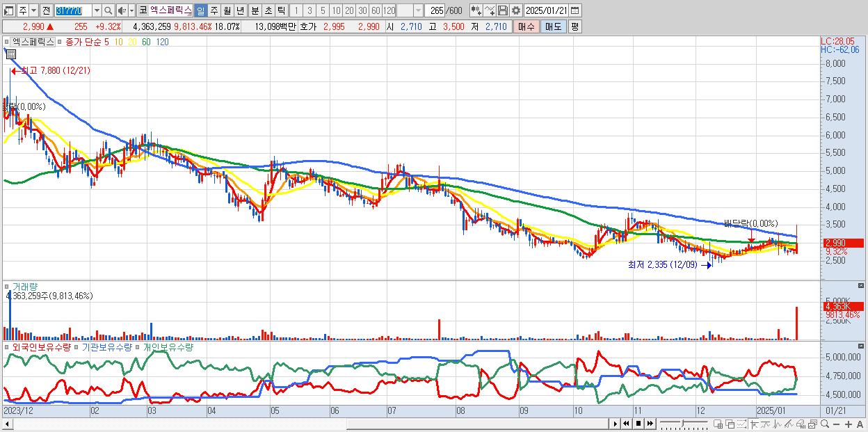Open the stock code 317770 dropdown arrow
The image size is (868, 432).
pyautogui.click(x=97, y=10)
